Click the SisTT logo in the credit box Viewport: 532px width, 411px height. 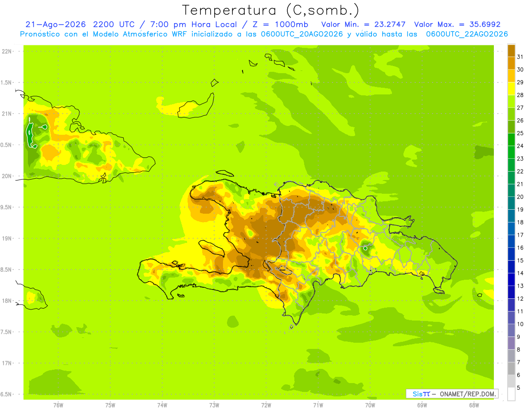421,394
